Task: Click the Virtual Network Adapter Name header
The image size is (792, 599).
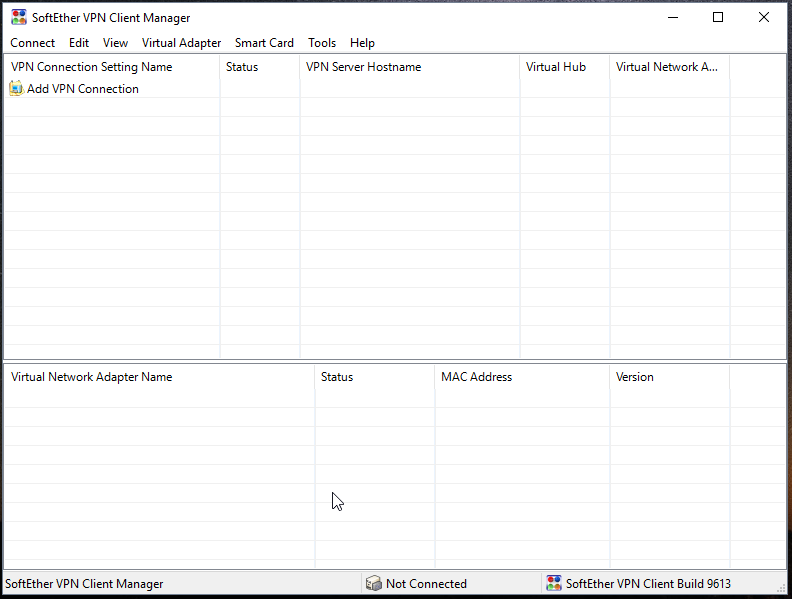Action: coord(159,377)
